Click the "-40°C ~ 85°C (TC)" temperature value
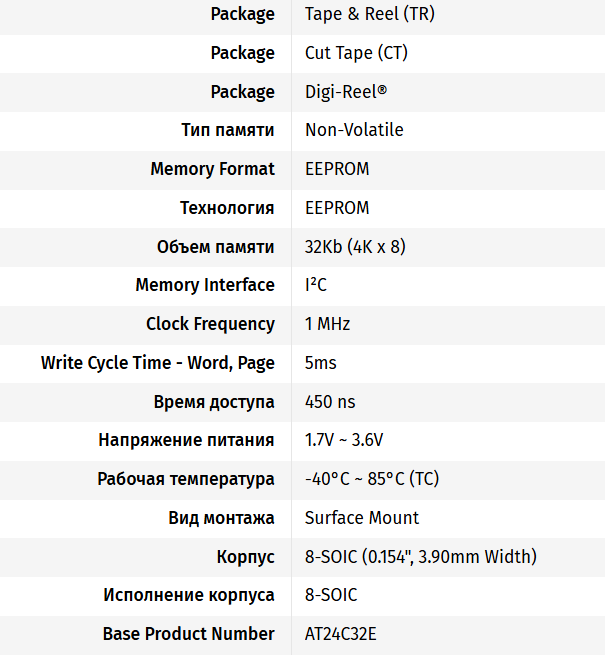Viewport: 605px width, 660px height. click(x=371, y=479)
